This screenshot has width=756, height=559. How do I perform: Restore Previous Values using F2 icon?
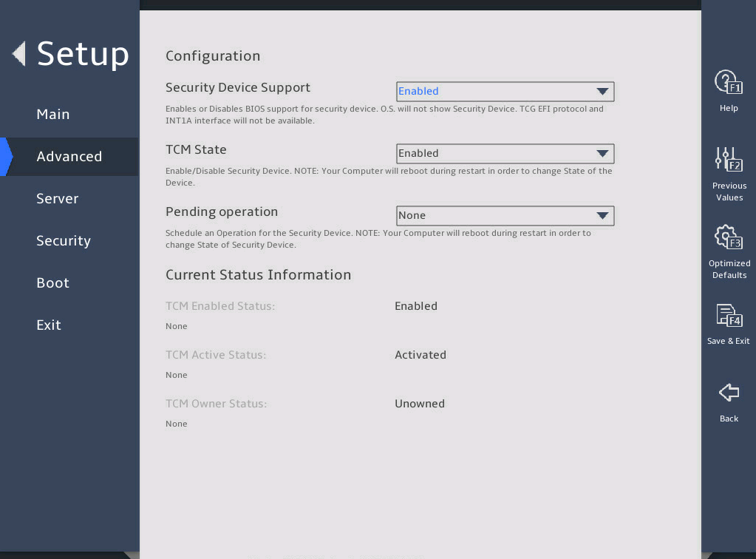coord(729,159)
